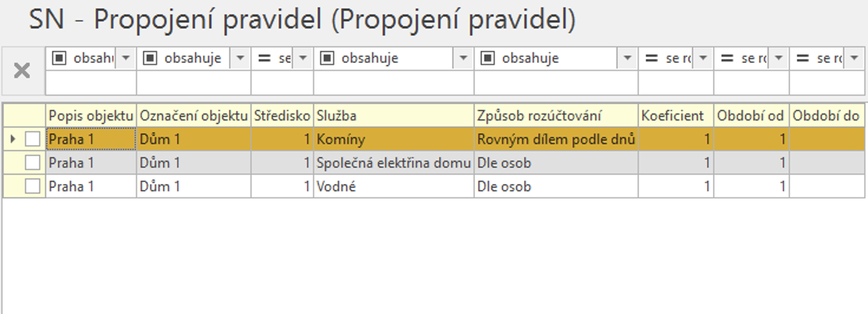Select the Vodné service cell
The height and width of the screenshot is (314, 868).
393,187
